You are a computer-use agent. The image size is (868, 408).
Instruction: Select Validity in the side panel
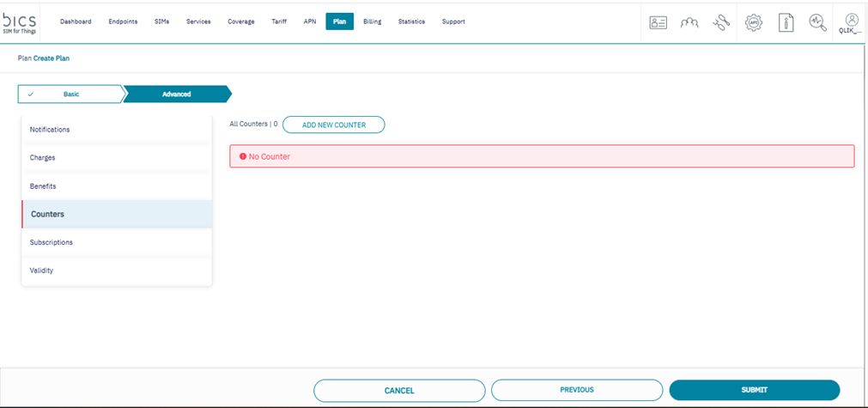pos(42,271)
